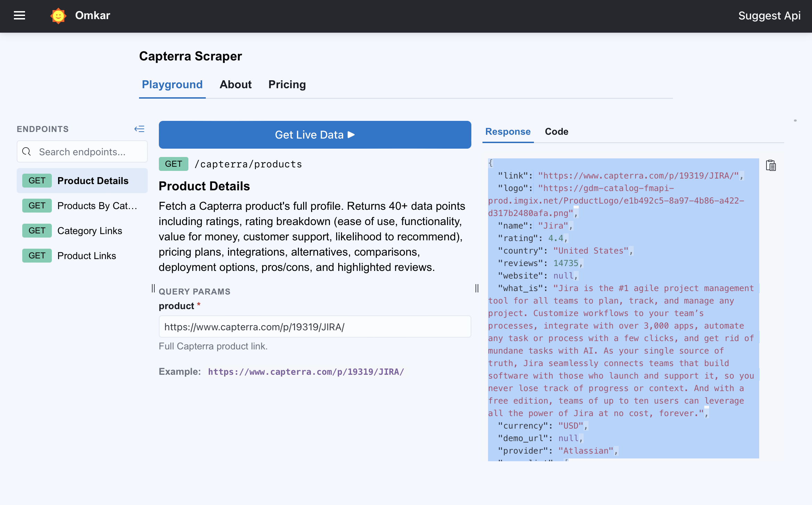
Task: Open the hamburger navigation menu
Action: coord(19,16)
